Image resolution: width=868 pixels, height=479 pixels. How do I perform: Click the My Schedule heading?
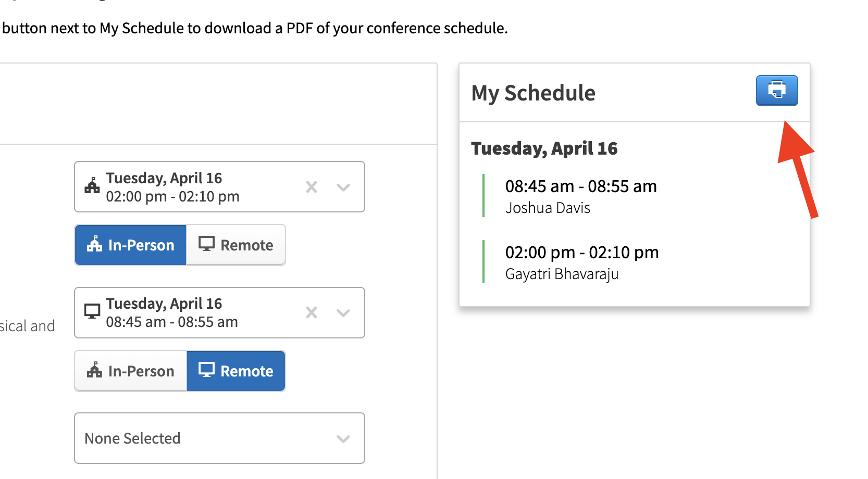(533, 93)
